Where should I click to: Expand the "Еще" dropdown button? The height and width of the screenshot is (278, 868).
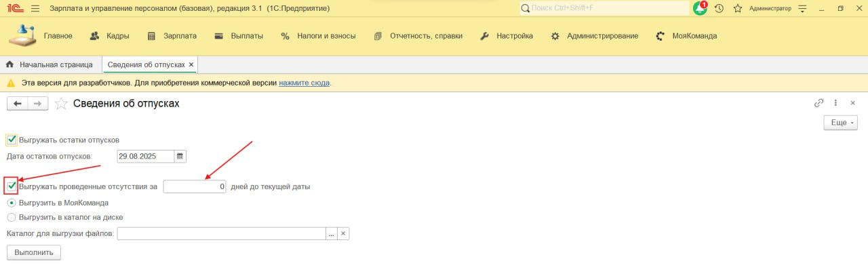pos(840,123)
